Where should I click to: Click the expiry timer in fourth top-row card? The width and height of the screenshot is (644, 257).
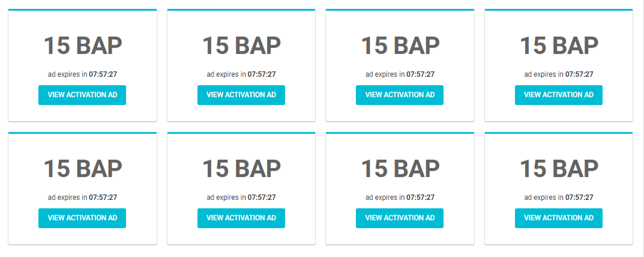[x=579, y=74]
